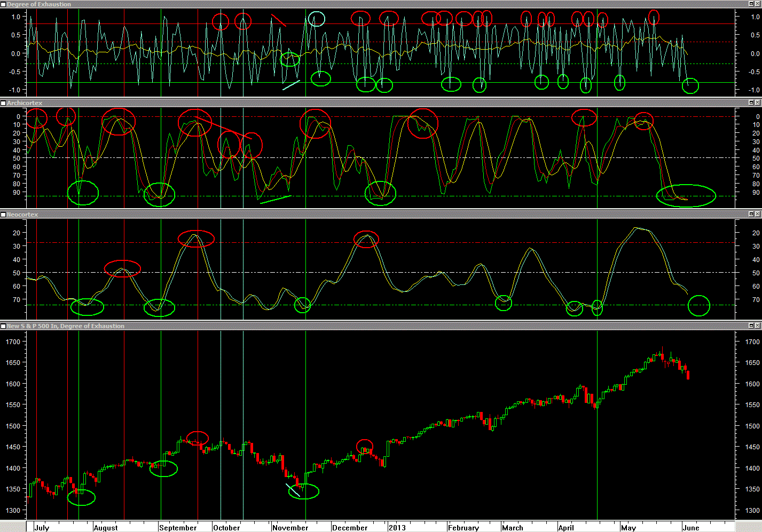Open the New S&P 500 panel control icon

click(3, 326)
